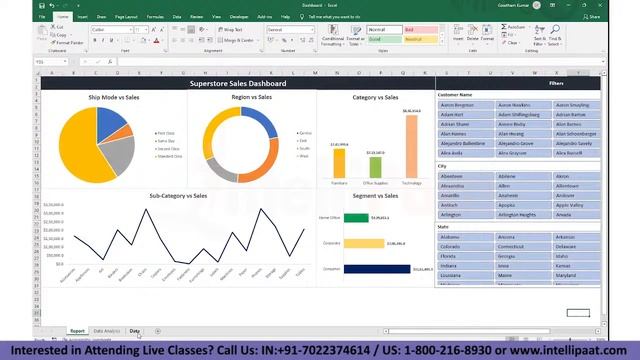Open the General number format dropdown

[x=312, y=30]
